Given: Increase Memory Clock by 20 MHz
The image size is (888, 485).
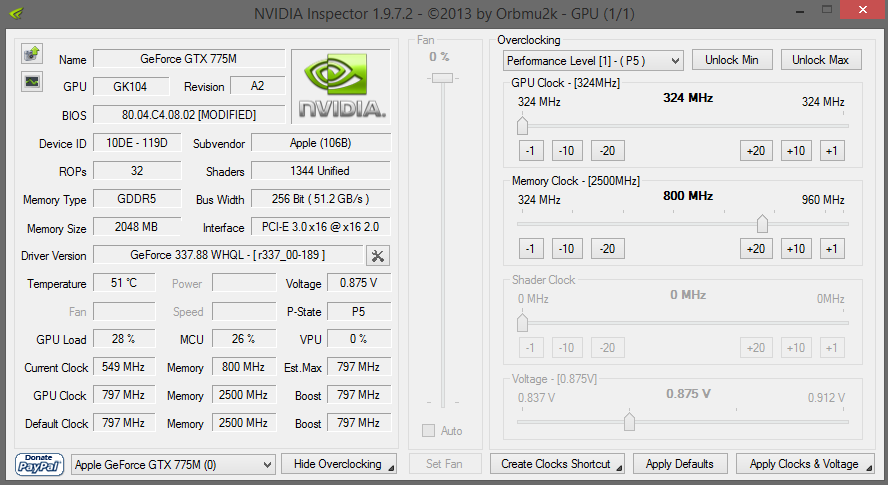Looking at the screenshot, I should tap(756, 249).
